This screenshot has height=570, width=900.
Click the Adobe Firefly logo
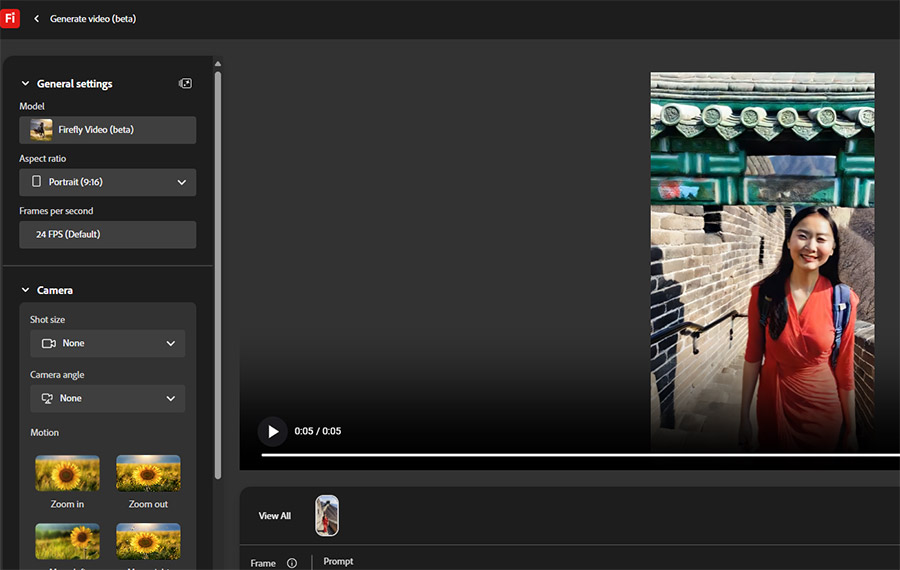point(10,18)
